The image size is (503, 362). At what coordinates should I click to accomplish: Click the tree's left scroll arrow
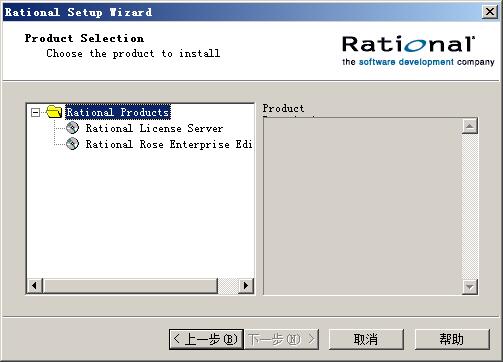(x=35, y=286)
